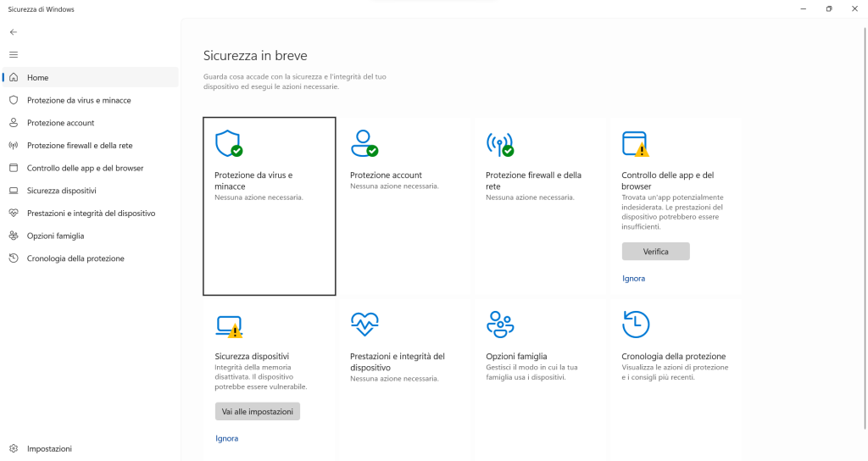
Task: Click the antenna icon in sidebar
Action: (14, 146)
